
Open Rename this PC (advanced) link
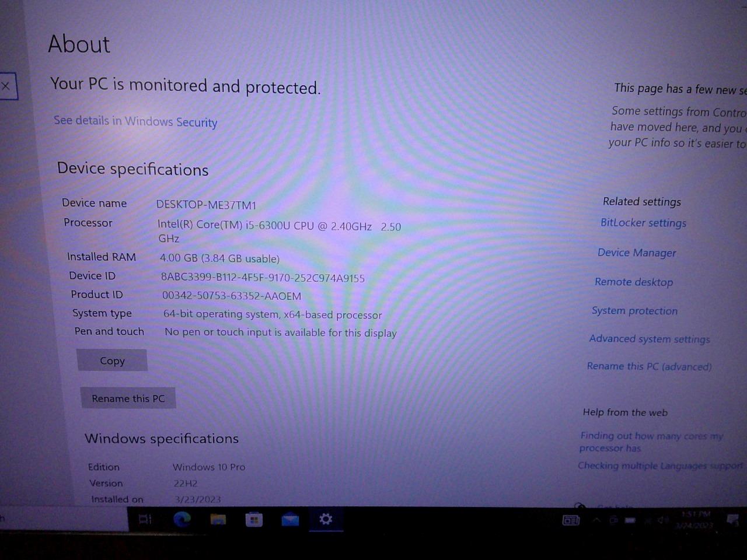pyautogui.click(x=649, y=366)
